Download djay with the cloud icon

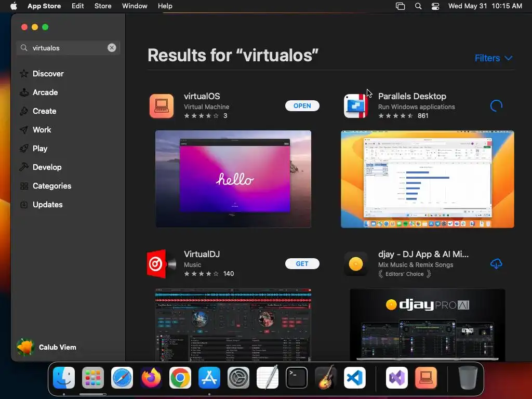coord(496,263)
